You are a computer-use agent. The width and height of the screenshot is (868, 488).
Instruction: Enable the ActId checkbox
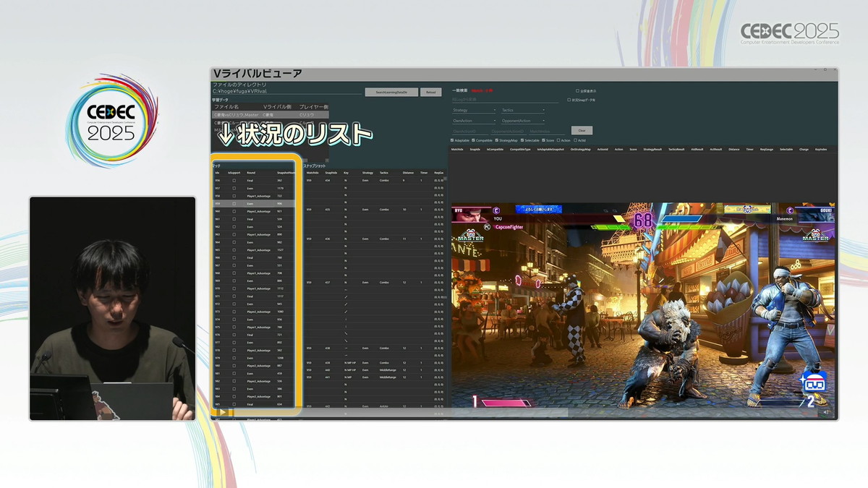[x=575, y=140]
